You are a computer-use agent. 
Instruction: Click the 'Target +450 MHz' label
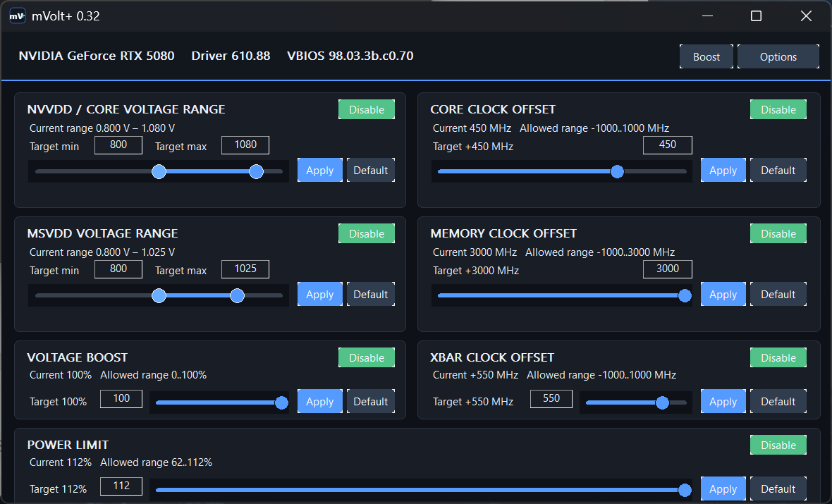[x=473, y=147]
